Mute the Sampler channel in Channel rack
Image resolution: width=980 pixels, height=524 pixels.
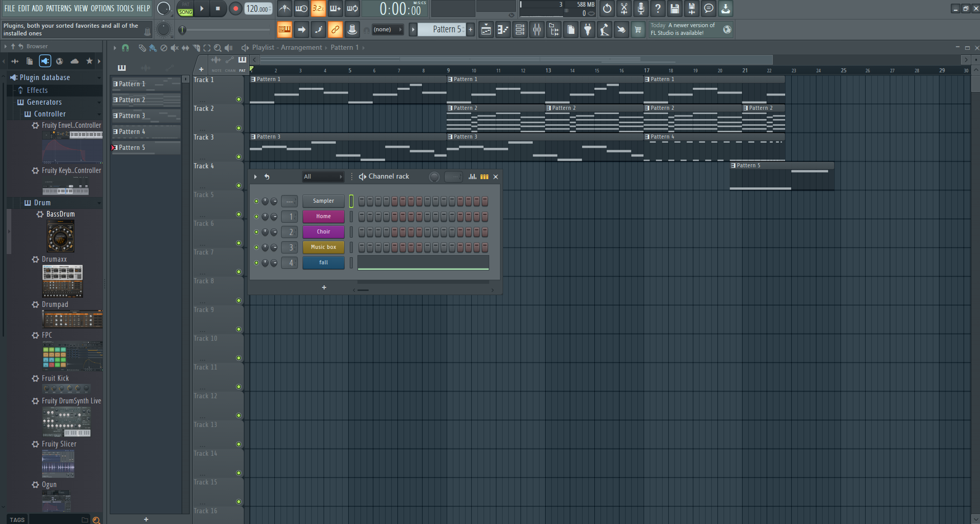[x=256, y=201]
